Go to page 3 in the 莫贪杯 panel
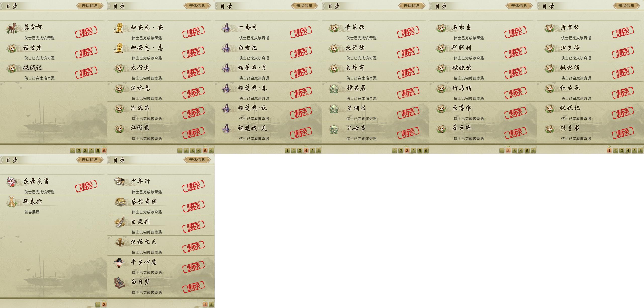644x308 pixels. [x=85, y=151]
